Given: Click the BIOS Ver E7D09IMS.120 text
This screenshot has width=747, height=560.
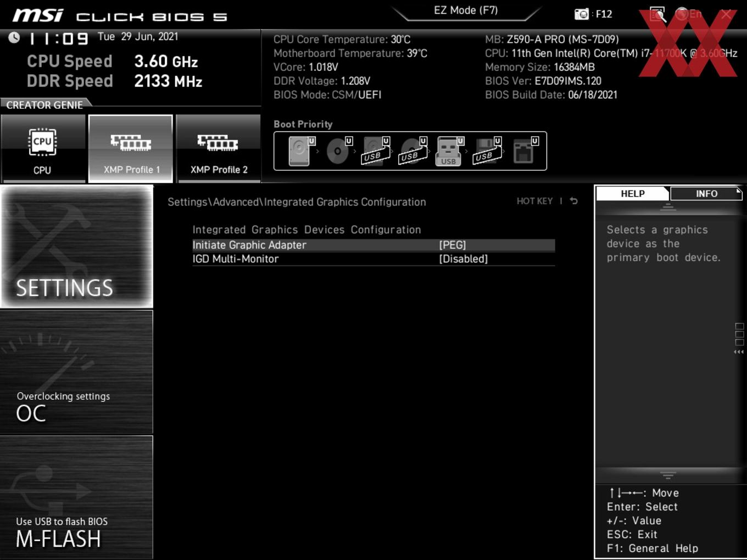Looking at the screenshot, I should 543,81.
